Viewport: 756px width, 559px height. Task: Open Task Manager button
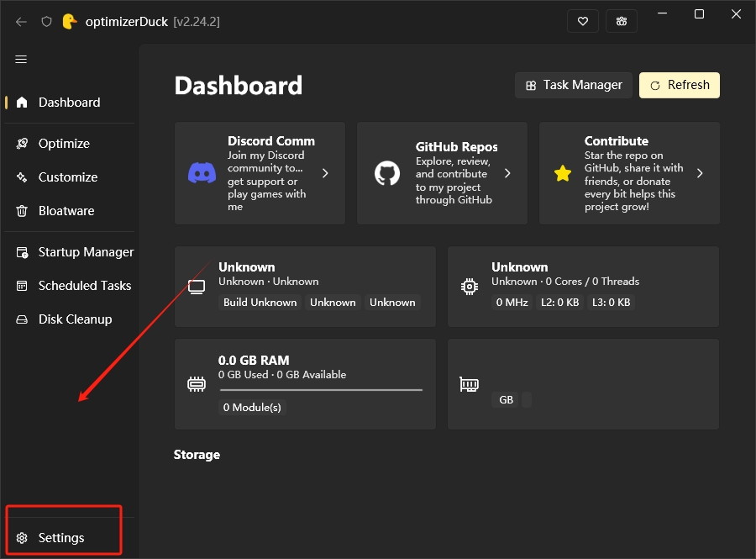tap(574, 86)
